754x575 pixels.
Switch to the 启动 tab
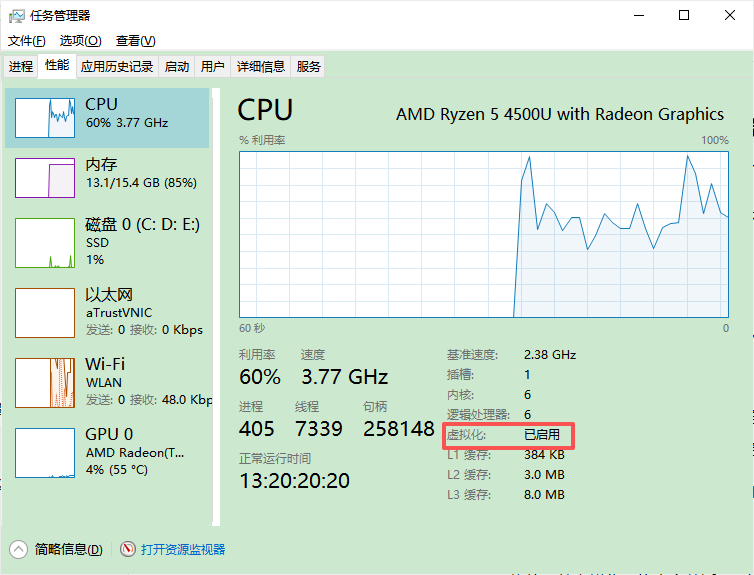click(x=176, y=66)
